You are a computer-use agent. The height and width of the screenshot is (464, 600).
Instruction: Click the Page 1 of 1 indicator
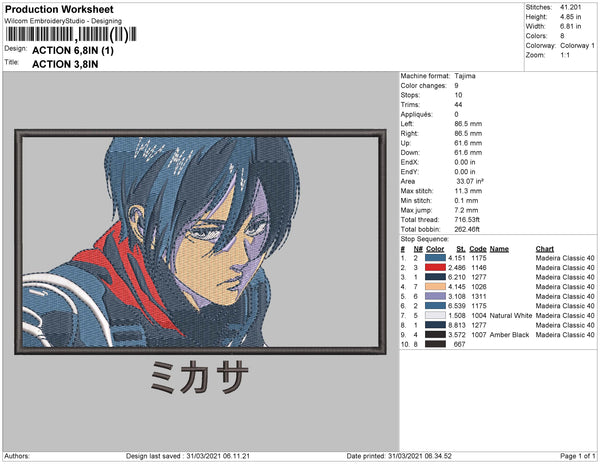pos(577,456)
